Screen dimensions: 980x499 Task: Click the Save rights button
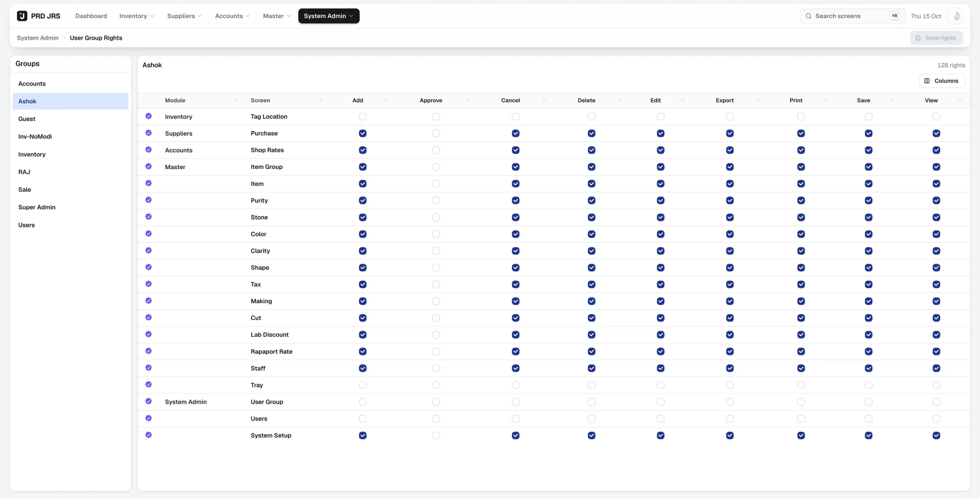click(x=936, y=38)
